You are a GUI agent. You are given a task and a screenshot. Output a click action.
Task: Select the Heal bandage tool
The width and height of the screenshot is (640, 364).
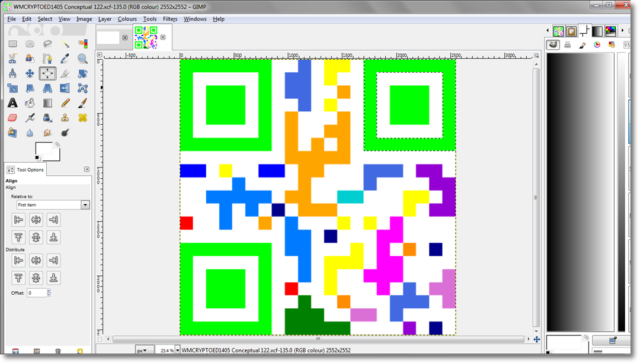pos(82,118)
